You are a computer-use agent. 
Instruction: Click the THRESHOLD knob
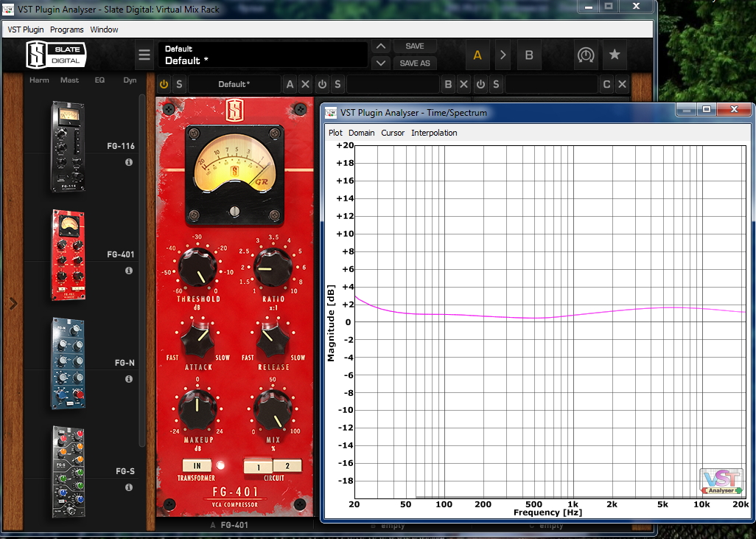point(197,268)
